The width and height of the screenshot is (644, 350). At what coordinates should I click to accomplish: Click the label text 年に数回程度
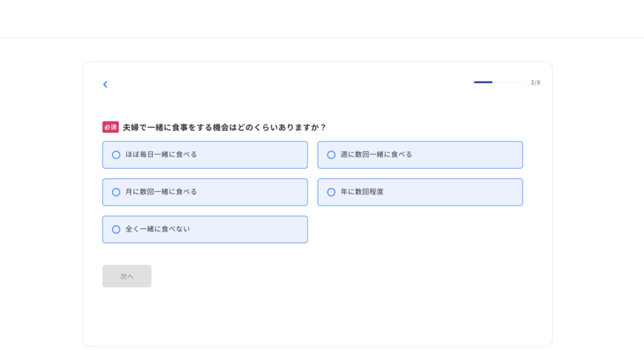click(362, 192)
